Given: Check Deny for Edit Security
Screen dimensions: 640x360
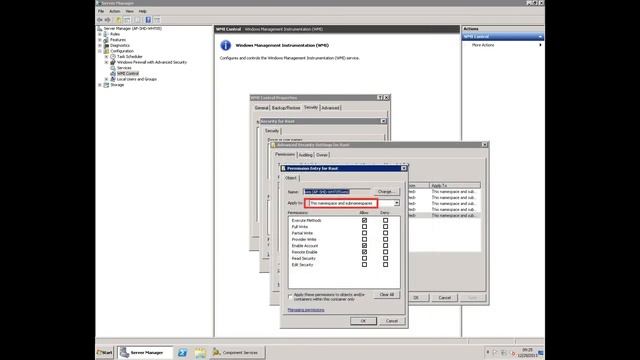Looking at the screenshot, I should [385, 265].
